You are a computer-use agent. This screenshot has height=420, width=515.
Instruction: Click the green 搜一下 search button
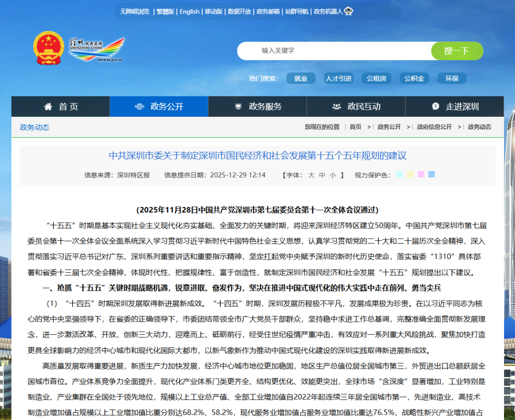(x=457, y=51)
